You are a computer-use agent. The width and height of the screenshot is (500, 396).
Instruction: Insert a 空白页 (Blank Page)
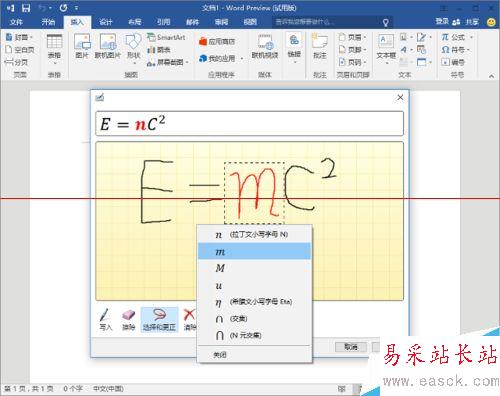coord(20,50)
